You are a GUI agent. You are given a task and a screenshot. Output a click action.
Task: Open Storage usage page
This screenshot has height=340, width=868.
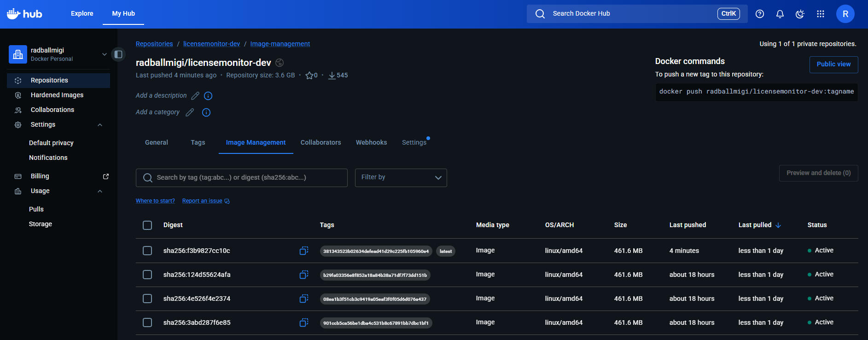[x=41, y=224]
